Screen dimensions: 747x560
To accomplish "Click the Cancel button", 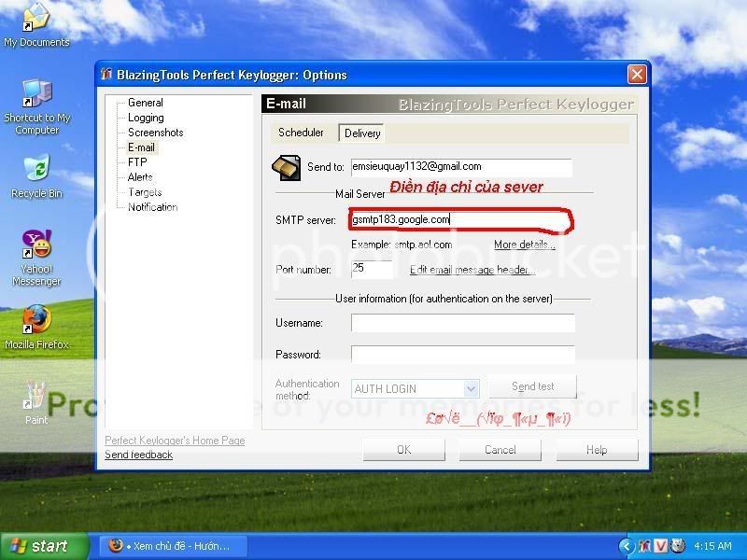I will click(500, 450).
